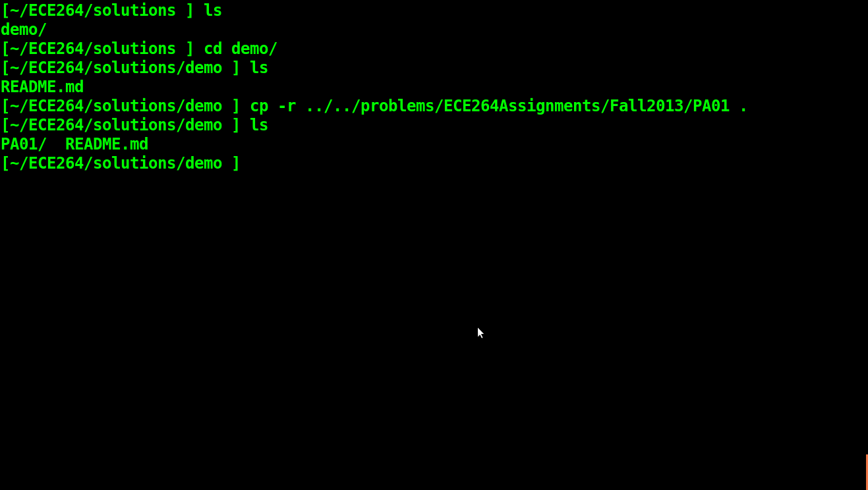Click the cp command word

coord(259,106)
